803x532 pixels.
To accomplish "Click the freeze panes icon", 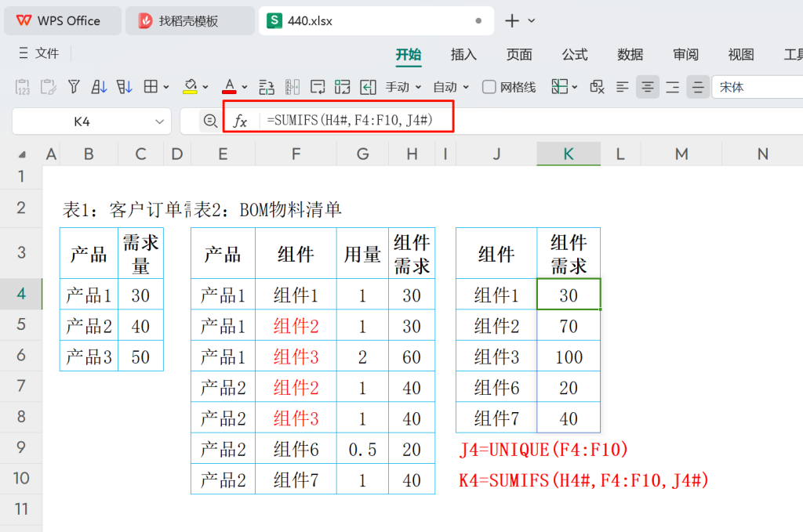I will point(559,87).
